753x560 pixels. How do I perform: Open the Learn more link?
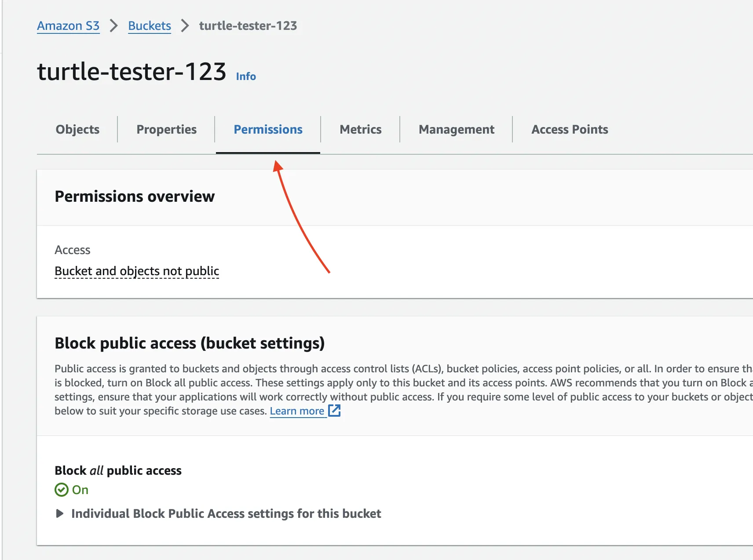tap(297, 411)
